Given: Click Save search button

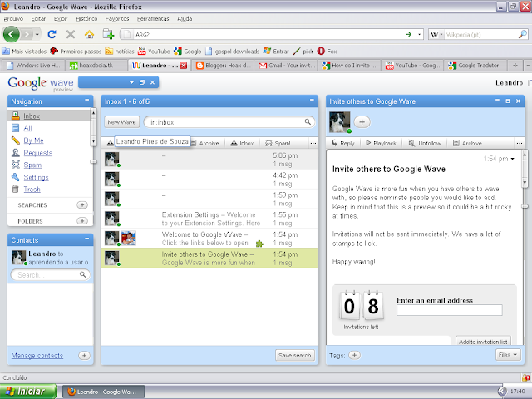Looking at the screenshot, I should point(295,355).
